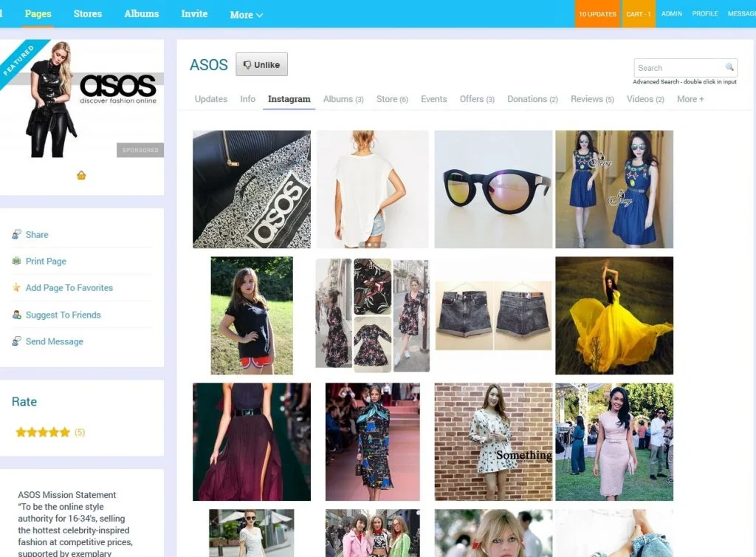Open the brick wall 'Something' photo
This screenshot has height=557, width=756.
tap(493, 442)
